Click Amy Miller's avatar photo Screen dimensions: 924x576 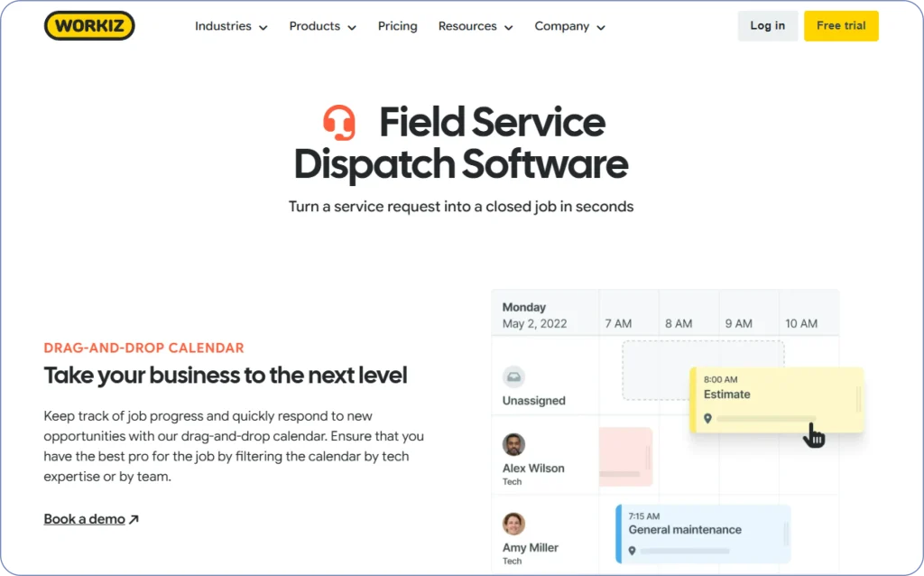[513, 524]
